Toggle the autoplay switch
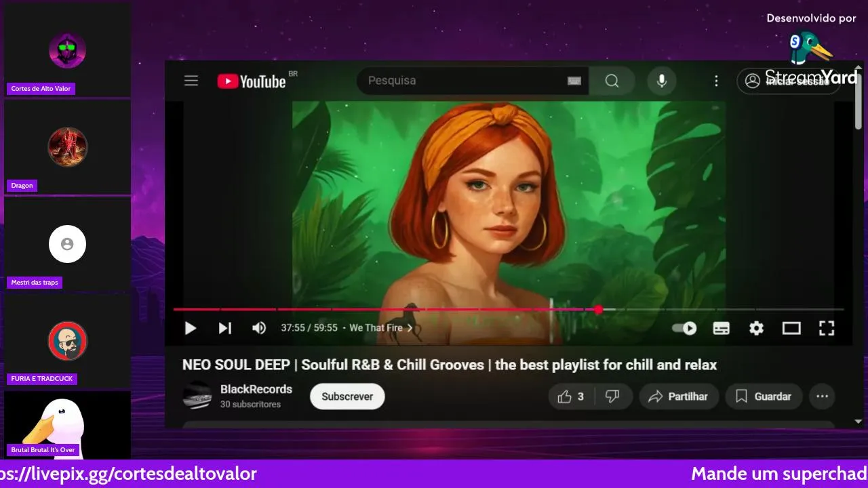Screen dimensions: 868x488 [x=684, y=328]
